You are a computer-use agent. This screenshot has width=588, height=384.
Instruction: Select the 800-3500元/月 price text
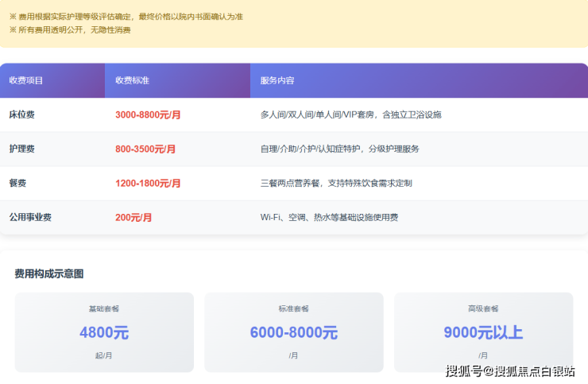145,149
